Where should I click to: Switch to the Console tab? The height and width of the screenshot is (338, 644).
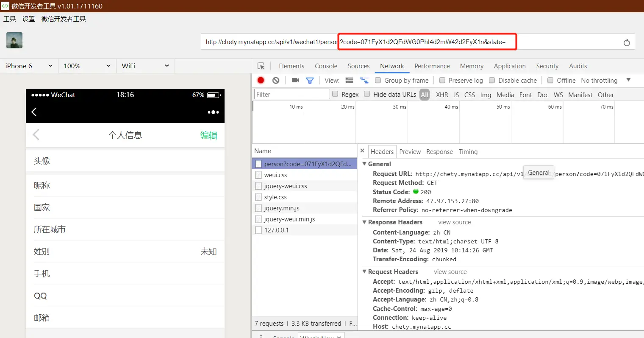326,66
